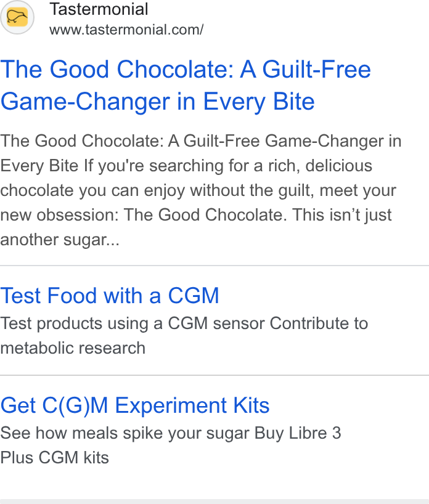The image size is (429, 504).
Task: Click the "metabolic research" description text
Action: pos(73,348)
